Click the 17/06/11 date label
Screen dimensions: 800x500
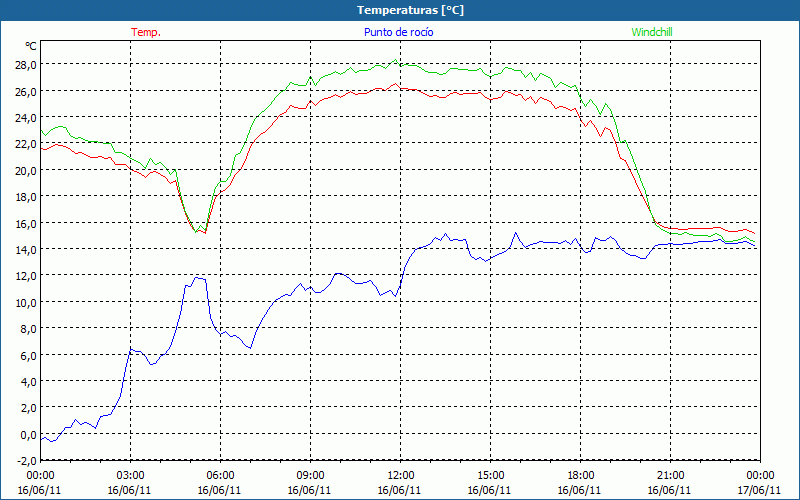coord(759,490)
